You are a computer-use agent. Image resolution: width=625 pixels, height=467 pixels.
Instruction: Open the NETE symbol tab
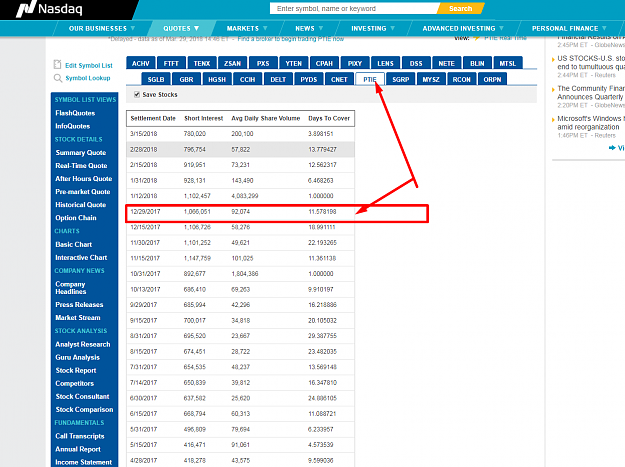pos(446,63)
